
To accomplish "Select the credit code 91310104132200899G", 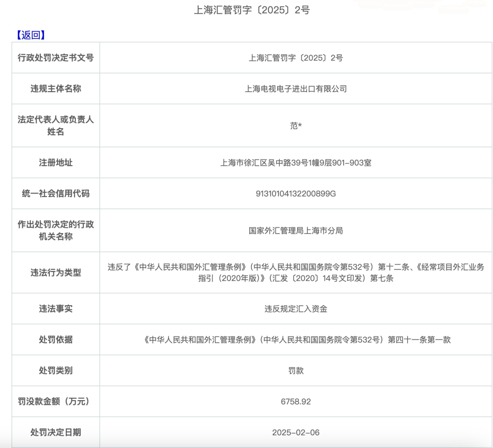I will (x=296, y=193).
